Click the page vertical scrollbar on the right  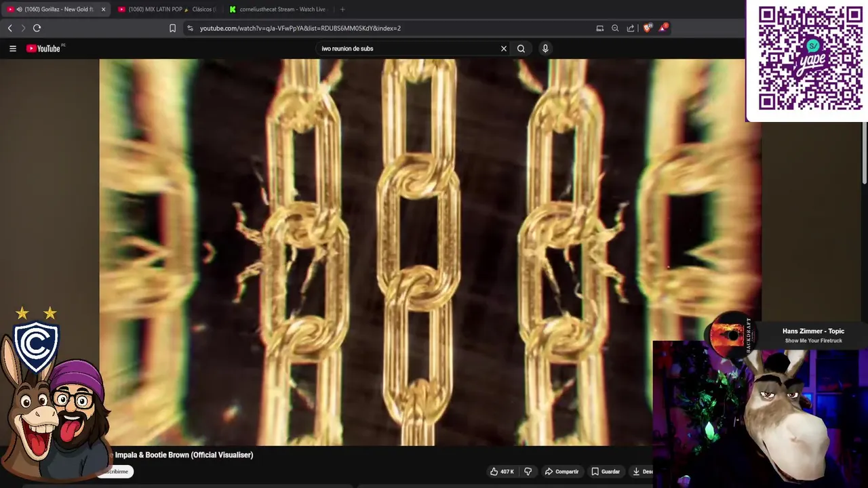[864, 152]
